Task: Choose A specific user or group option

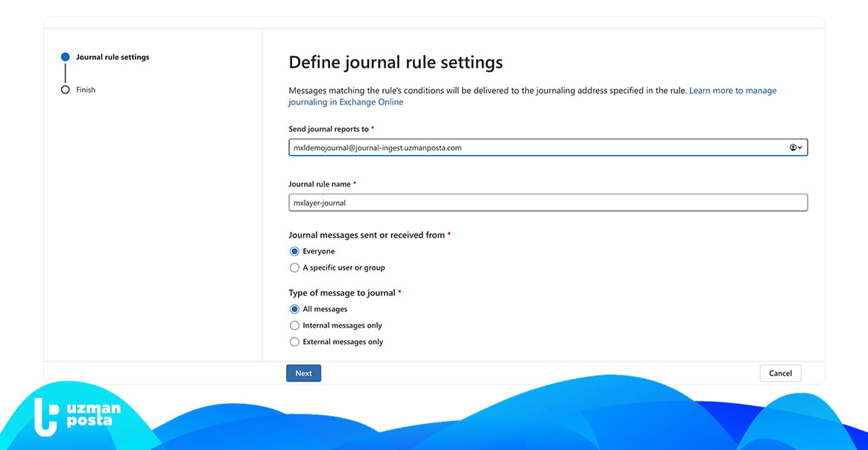Action: [294, 267]
